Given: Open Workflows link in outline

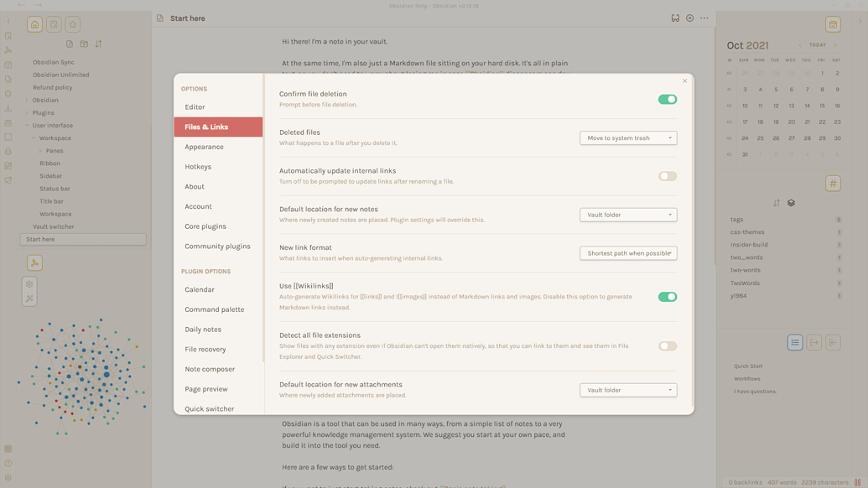Looking at the screenshot, I should 746,378.
